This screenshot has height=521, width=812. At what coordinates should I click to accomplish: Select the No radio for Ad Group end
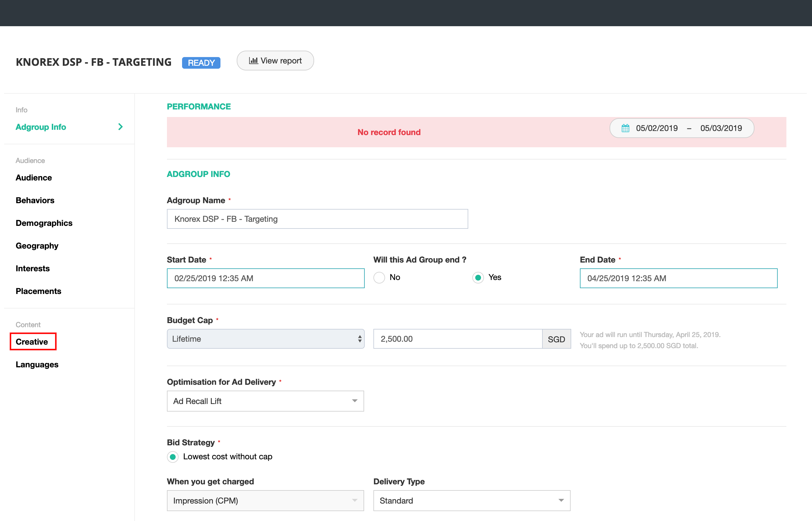pos(379,278)
